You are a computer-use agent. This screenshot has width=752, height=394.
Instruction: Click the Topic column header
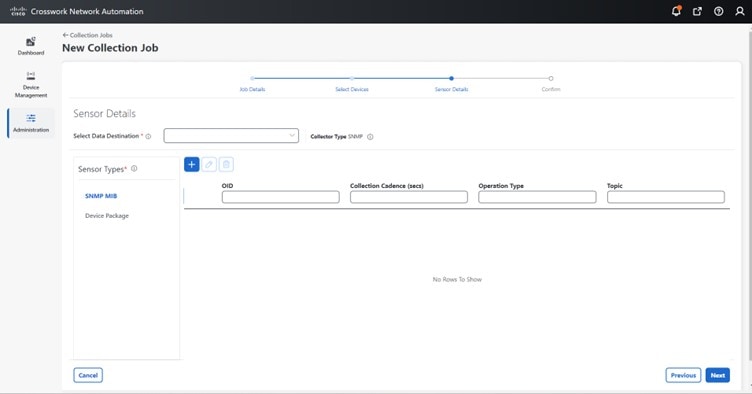click(614, 185)
